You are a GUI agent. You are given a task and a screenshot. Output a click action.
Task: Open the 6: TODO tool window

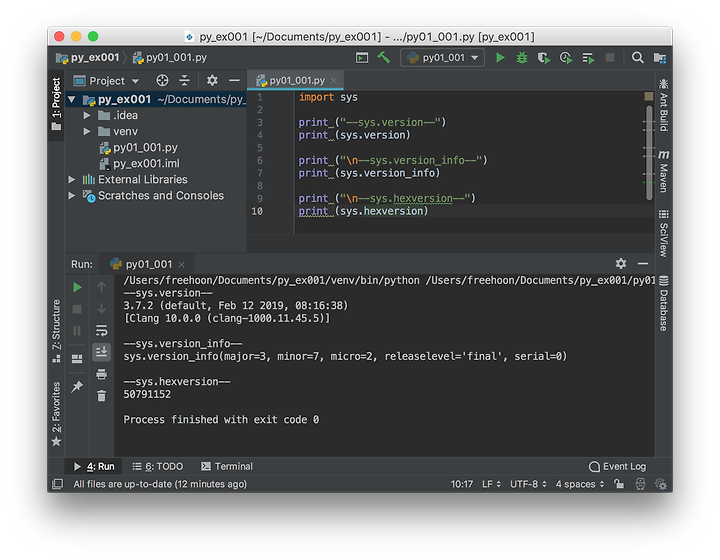click(x=158, y=466)
